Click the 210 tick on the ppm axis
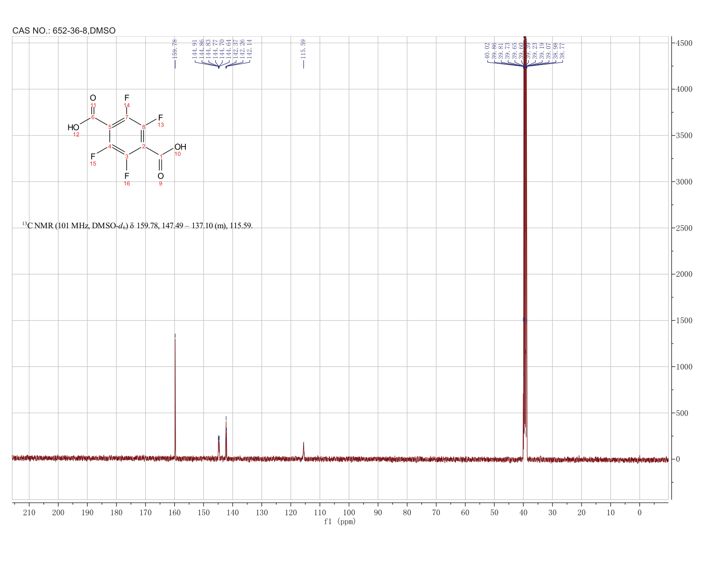The width and height of the screenshot is (728, 563). point(29,513)
